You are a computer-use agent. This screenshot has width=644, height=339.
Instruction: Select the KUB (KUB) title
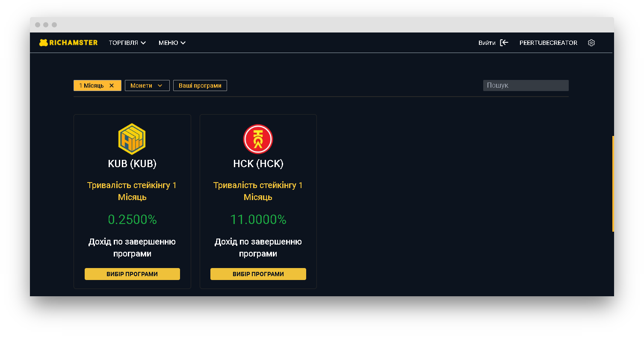[x=132, y=164]
